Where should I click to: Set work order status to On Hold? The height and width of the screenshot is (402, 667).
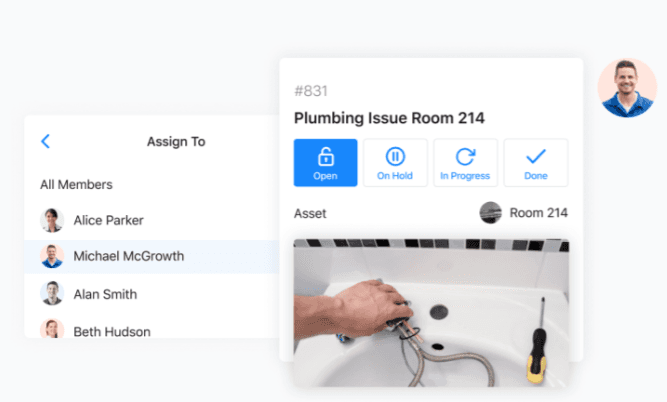(x=395, y=163)
